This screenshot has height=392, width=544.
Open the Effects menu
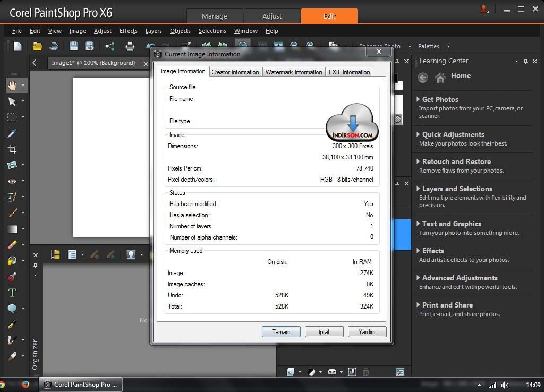129,31
